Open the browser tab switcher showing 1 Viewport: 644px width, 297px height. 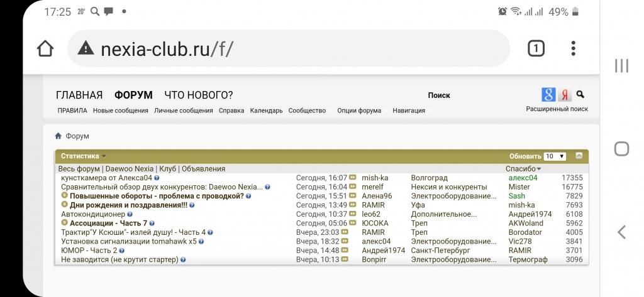tap(536, 48)
